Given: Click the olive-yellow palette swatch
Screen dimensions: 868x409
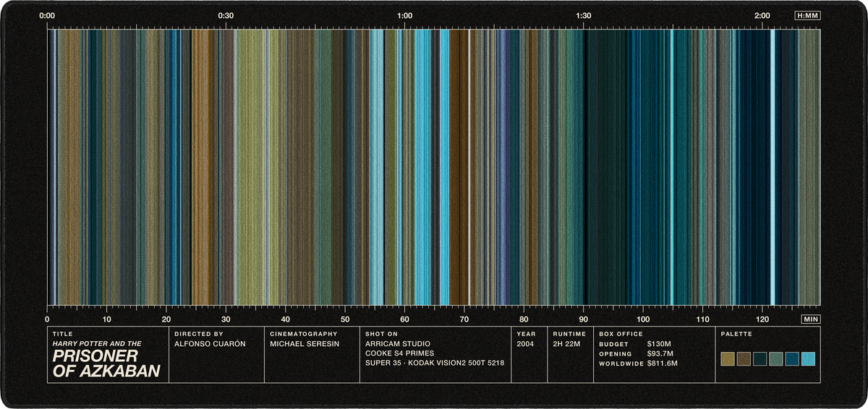Looking at the screenshot, I should 728,359.
